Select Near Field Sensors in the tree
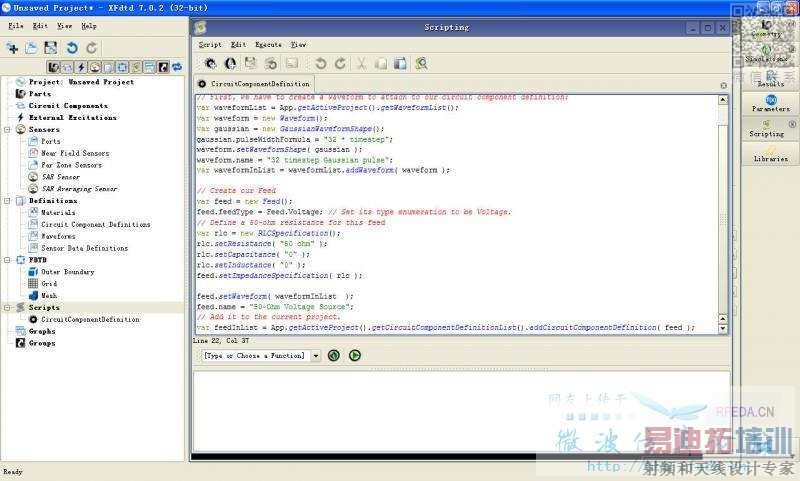The width and height of the screenshot is (800, 481). (x=75, y=153)
